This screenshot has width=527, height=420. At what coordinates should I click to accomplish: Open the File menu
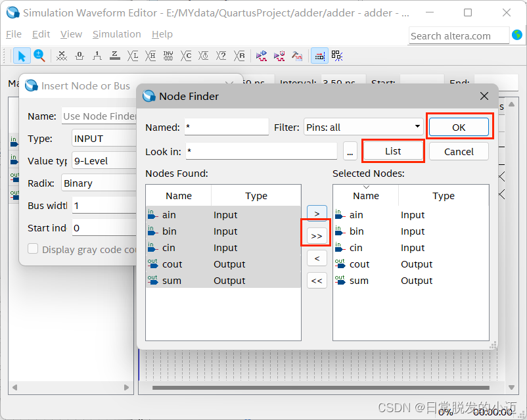tap(14, 34)
